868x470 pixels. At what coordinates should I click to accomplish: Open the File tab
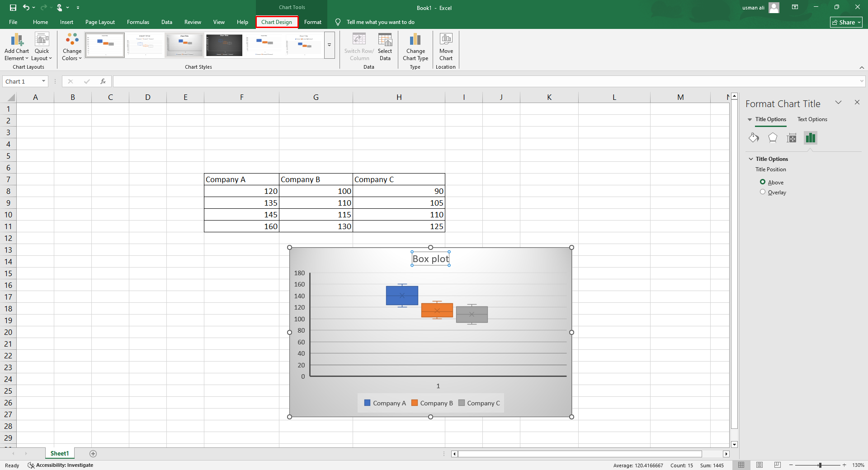[x=13, y=22]
